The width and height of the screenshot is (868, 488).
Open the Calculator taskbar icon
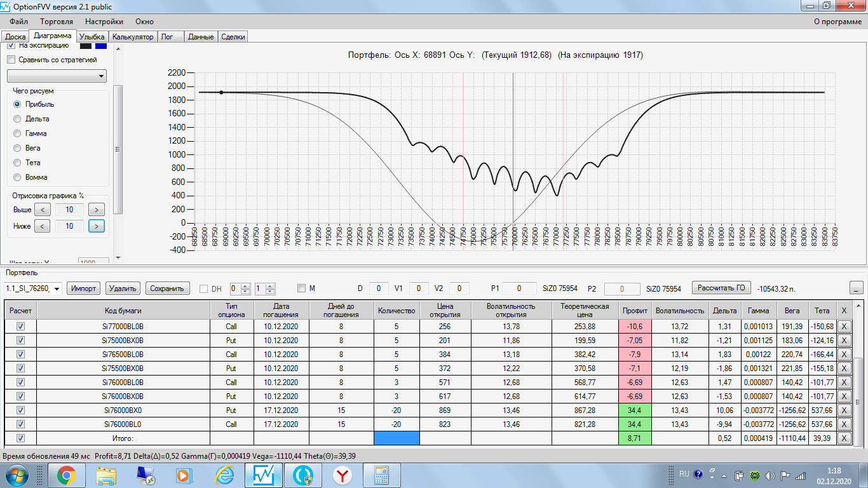coord(381,475)
